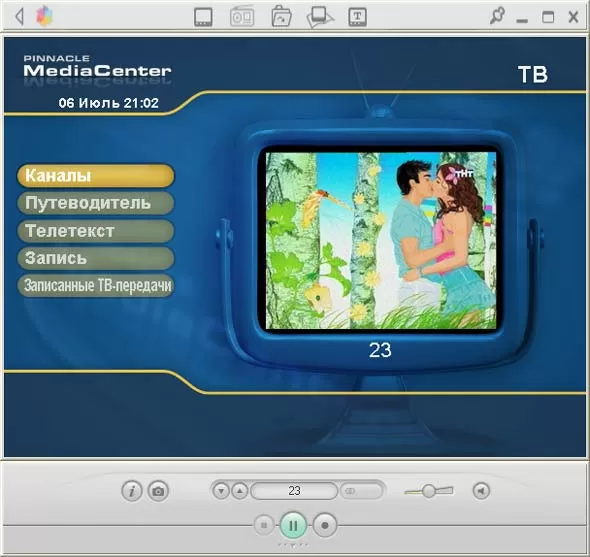The image size is (590, 557).
Task: Close the MediaCenter window
Action: point(573,17)
